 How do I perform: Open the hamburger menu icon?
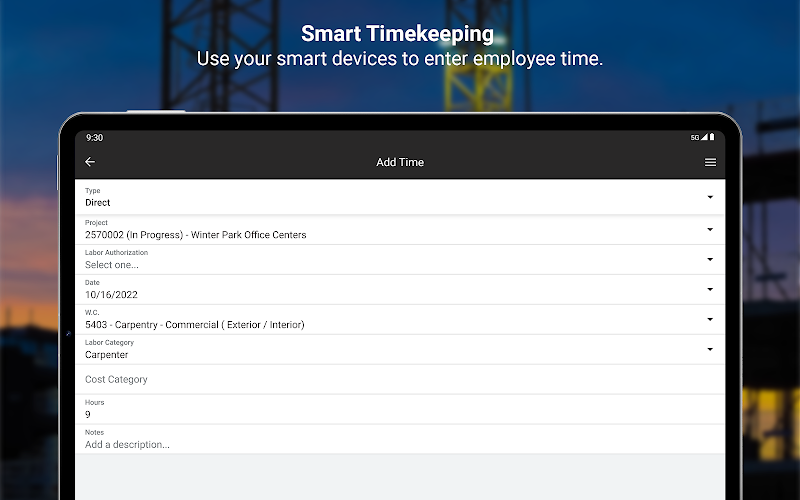[x=710, y=162]
